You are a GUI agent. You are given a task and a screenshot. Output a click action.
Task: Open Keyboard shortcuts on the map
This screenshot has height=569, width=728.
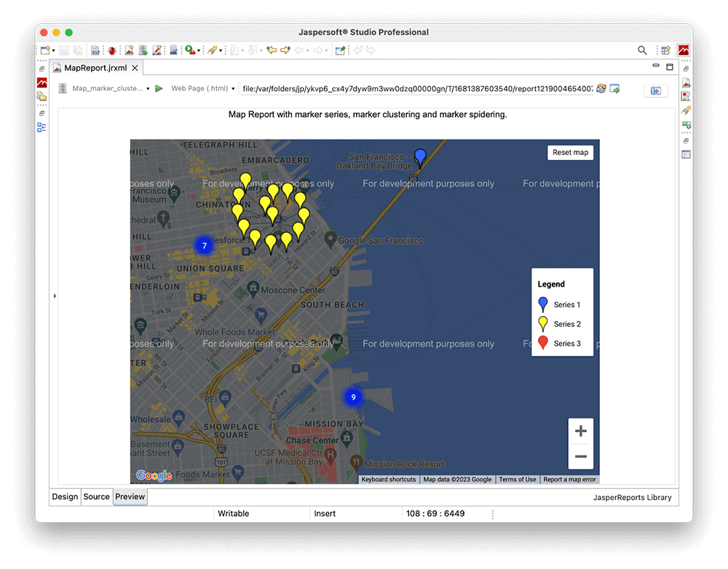389,480
